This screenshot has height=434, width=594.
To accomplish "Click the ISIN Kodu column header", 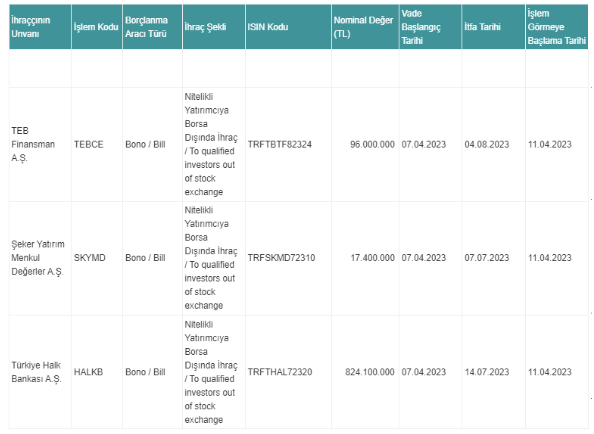I will [289, 27].
